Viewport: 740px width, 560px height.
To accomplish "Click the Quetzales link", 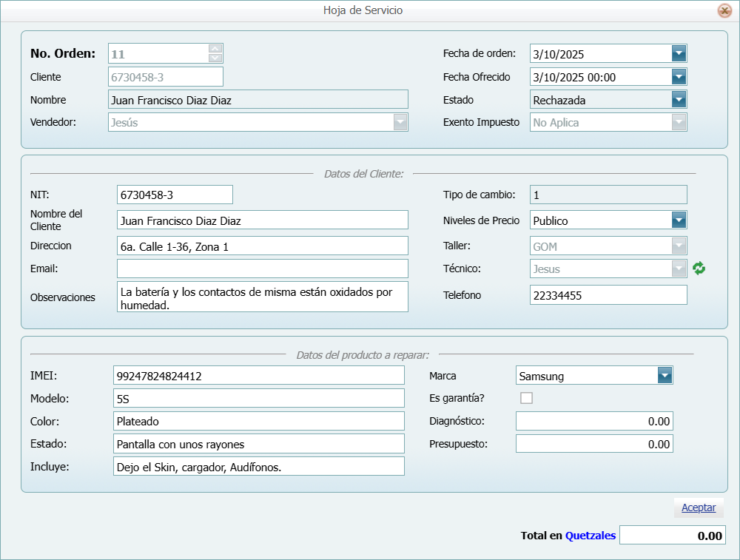I will pos(590,535).
